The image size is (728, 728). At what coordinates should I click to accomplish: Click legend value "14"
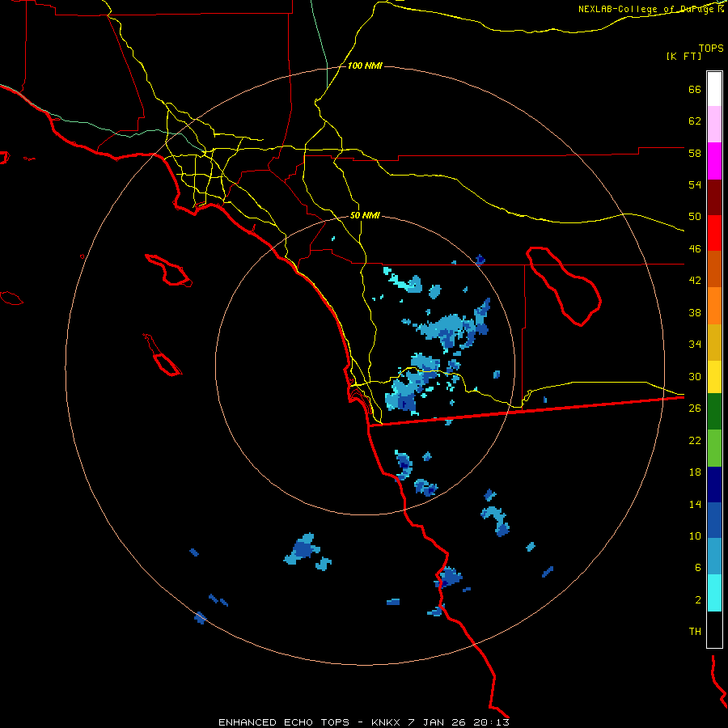(695, 504)
